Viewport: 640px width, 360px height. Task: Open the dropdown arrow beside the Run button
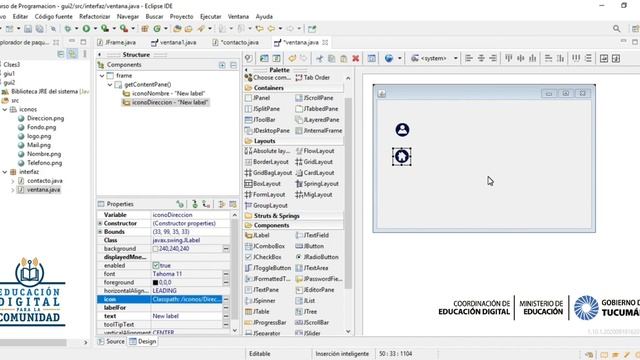pyautogui.click(x=95, y=29)
